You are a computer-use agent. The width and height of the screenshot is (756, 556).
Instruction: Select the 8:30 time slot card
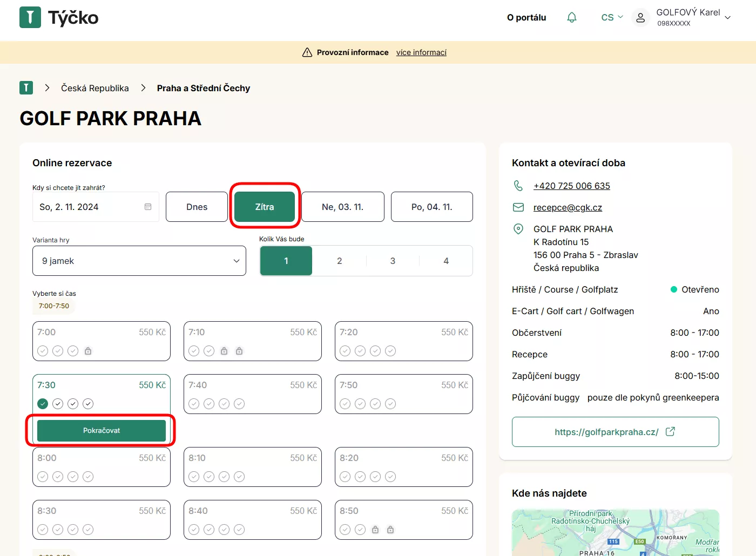click(102, 520)
